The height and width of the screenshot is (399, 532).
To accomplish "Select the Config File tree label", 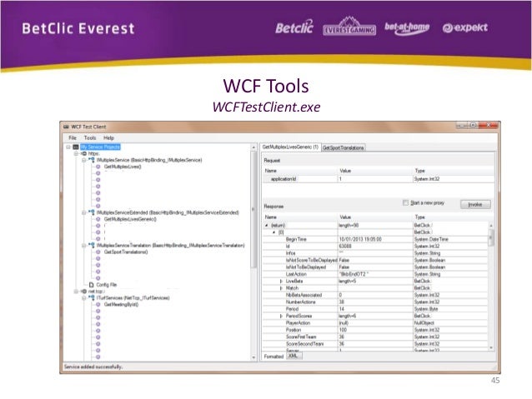I will pos(107,285).
